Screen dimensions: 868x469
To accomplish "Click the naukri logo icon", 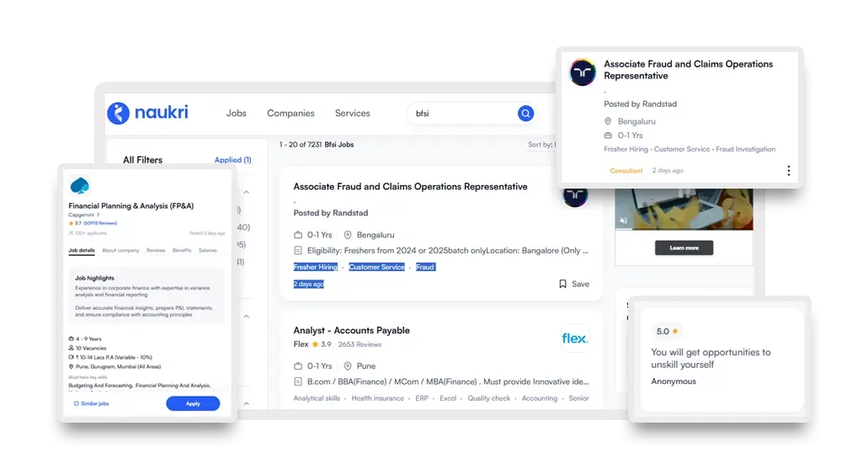I will coord(119,113).
